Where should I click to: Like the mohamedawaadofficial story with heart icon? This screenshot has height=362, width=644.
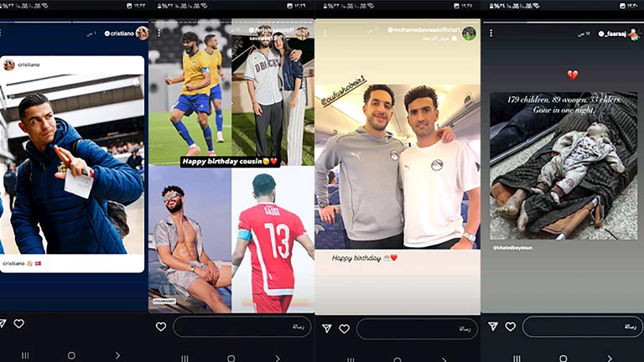[344, 328]
